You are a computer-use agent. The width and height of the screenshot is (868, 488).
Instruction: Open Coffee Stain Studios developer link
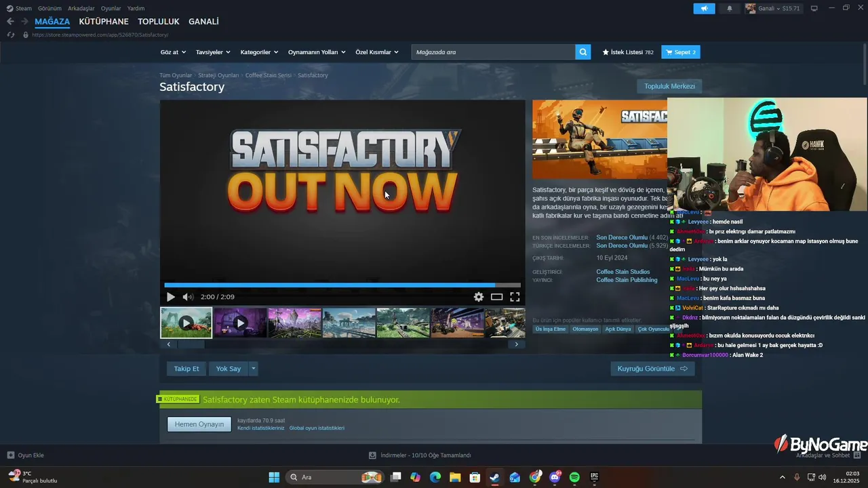(x=623, y=272)
